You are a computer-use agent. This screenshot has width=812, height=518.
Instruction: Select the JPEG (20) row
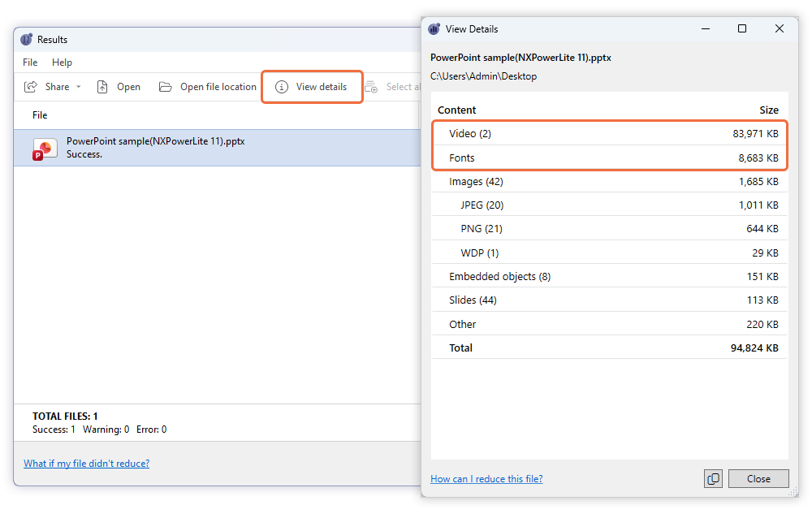tap(610, 205)
